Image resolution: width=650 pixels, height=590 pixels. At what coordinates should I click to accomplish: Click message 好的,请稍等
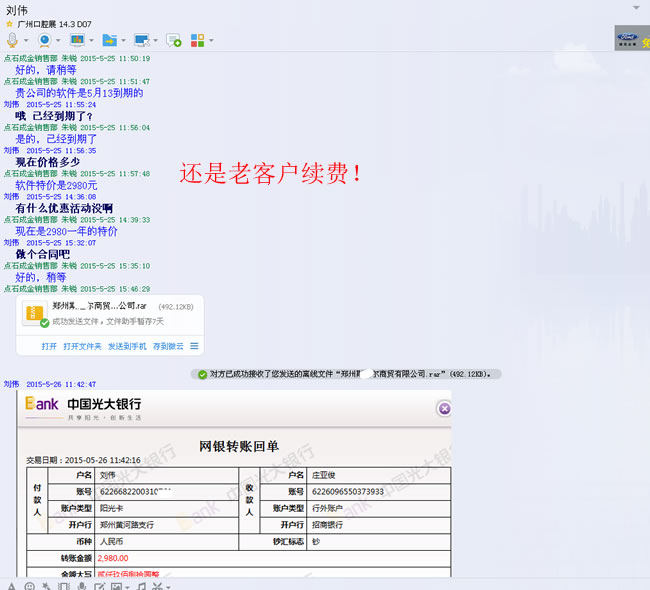point(46,70)
